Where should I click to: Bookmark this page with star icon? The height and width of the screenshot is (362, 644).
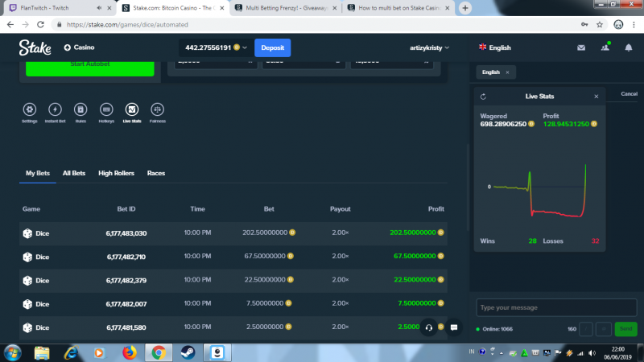(600, 25)
